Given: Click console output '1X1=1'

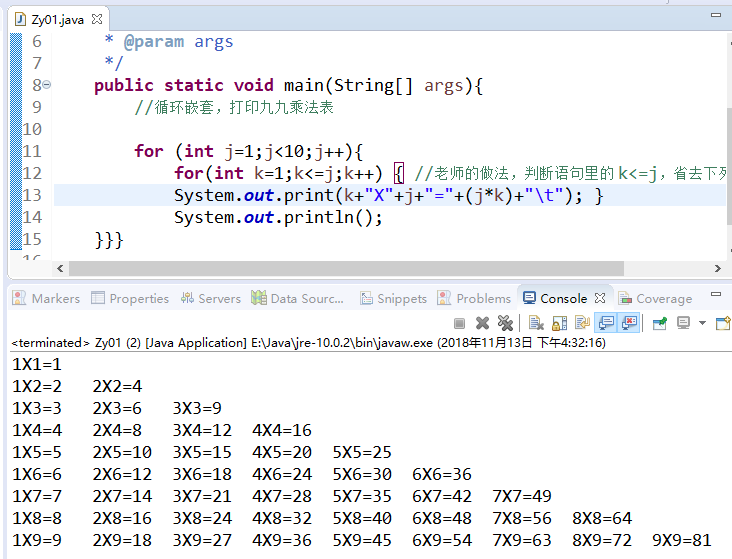Looking at the screenshot, I should point(36,364).
